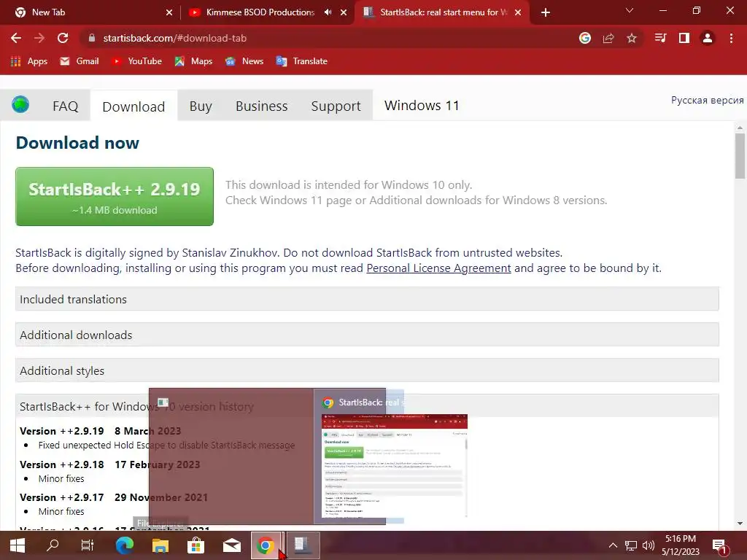
Task: Bookmark this page with the star icon
Action: click(x=632, y=38)
